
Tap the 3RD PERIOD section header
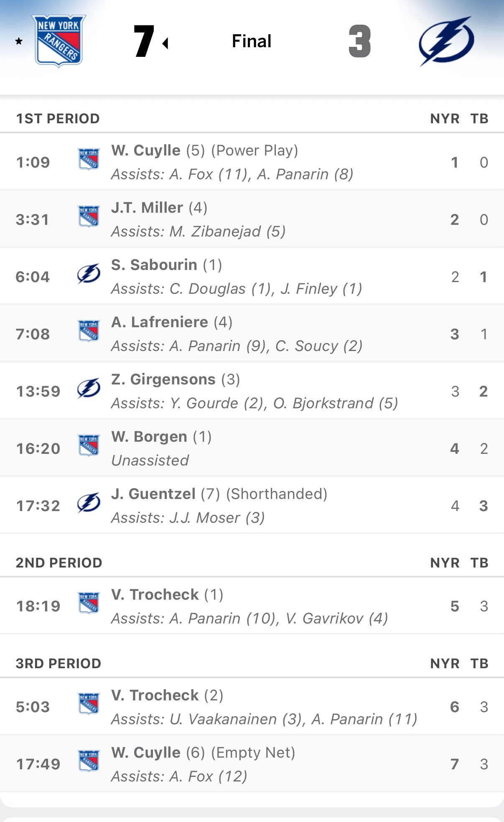(59, 664)
